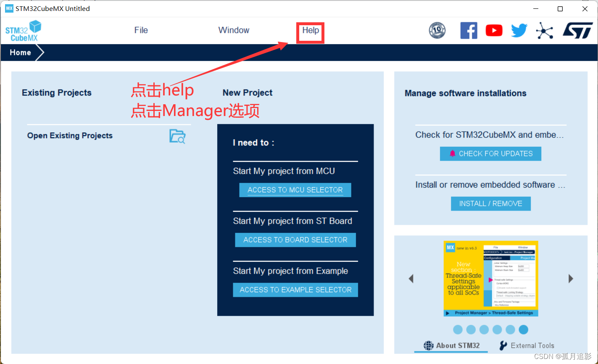This screenshot has height=364, width=598.
Task: Click ACCESS TO EXAMPLE SELECTOR button
Action: tap(295, 290)
